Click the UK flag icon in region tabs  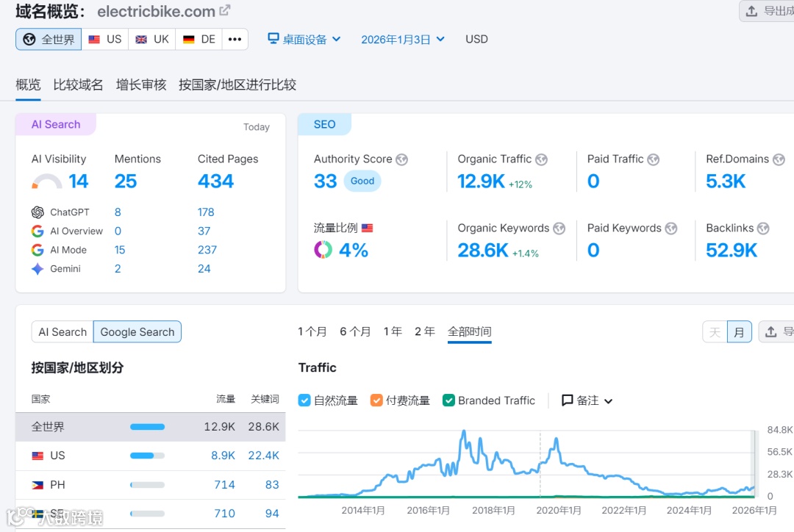pyautogui.click(x=141, y=40)
